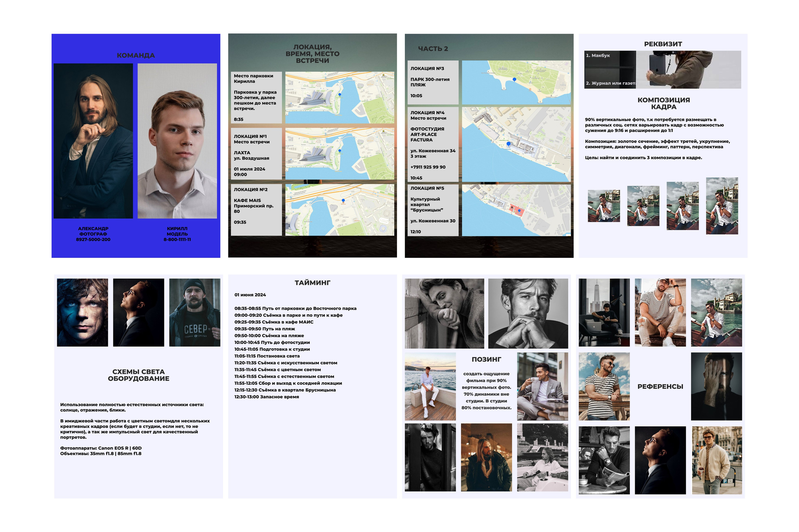Select Александр the photographer's portrait
Viewport: 799px width, 532px height.
click(93, 140)
